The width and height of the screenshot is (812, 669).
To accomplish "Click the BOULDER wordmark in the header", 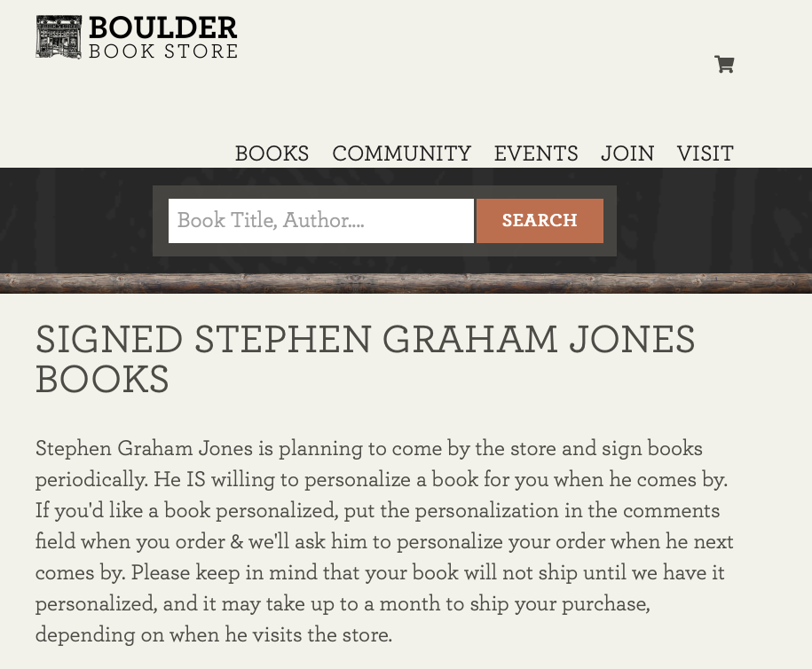I will click(163, 28).
